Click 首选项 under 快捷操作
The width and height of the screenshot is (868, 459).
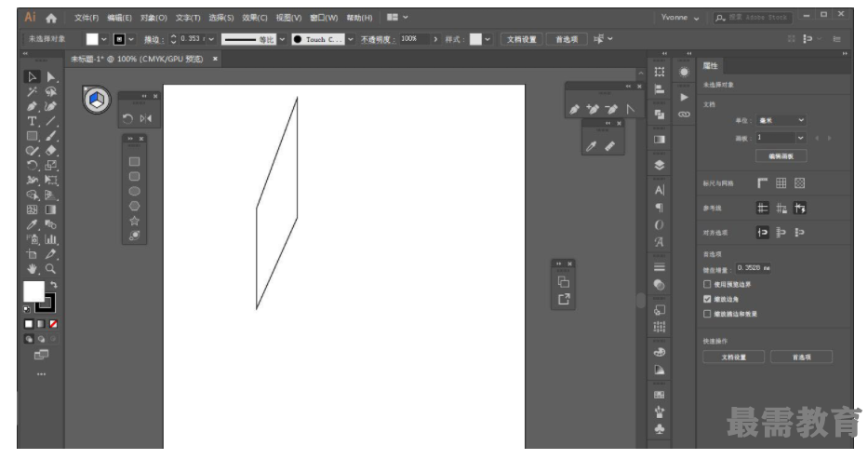[x=801, y=358]
